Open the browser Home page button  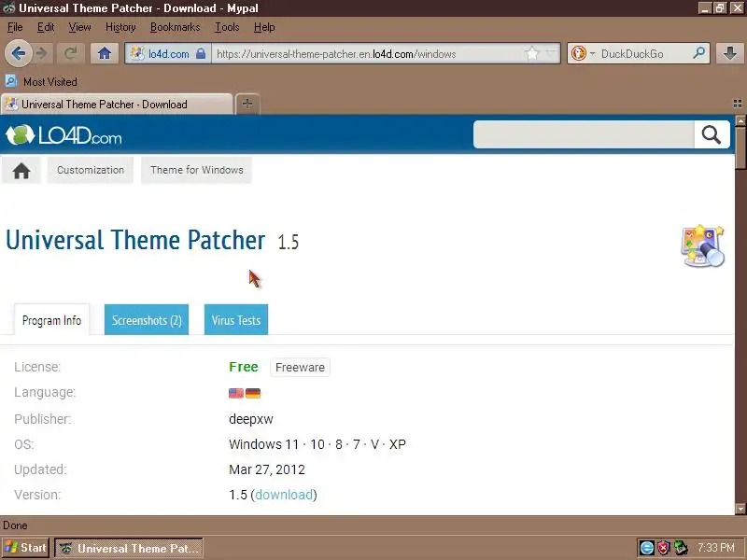pyautogui.click(x=105, y=54)
